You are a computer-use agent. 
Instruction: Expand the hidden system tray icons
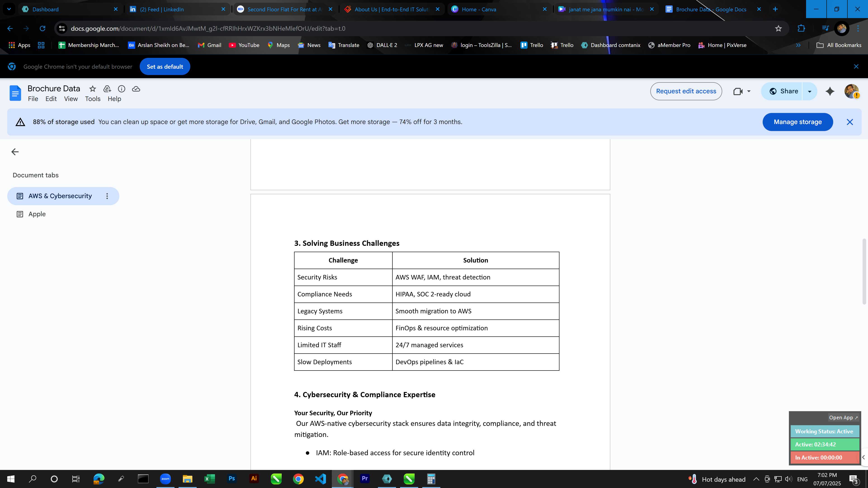[x=756, y=479]
